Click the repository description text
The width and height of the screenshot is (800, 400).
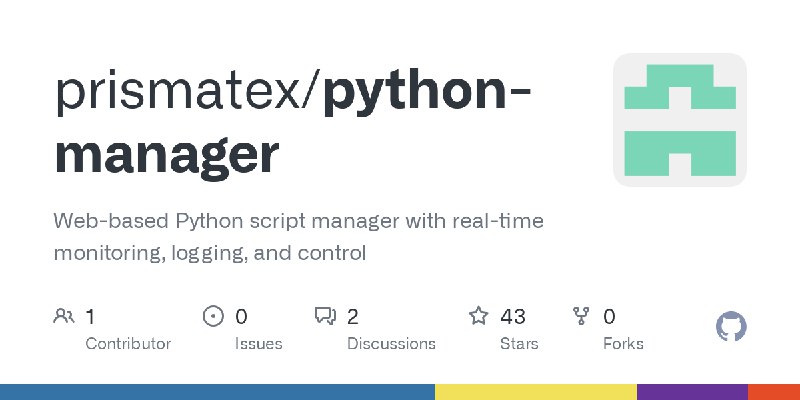point(298,237)
